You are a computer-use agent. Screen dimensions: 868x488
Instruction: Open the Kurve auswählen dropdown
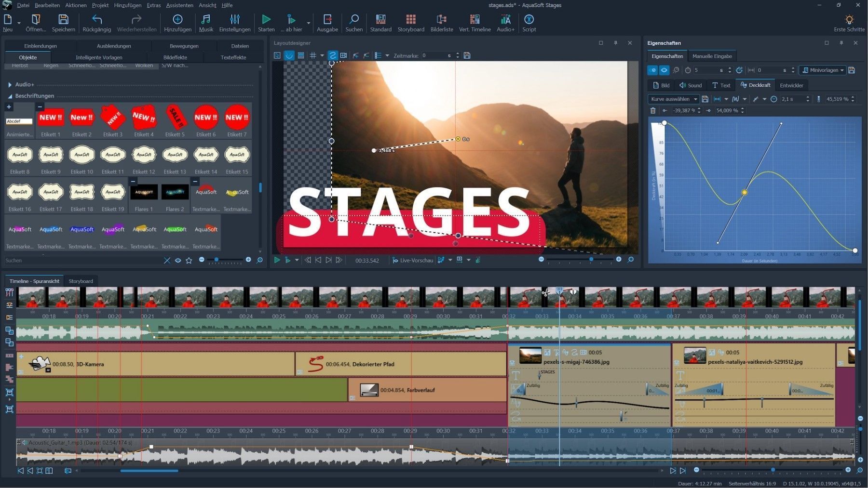674,99
